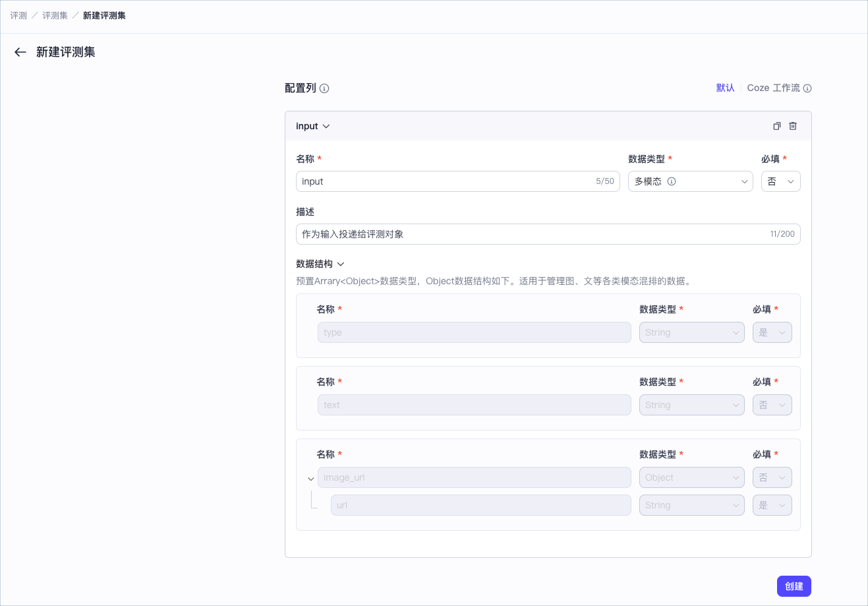The image size is (868, 606).
Task: Open 必填 dropdown for url field
Action: [x=772, y=505]
